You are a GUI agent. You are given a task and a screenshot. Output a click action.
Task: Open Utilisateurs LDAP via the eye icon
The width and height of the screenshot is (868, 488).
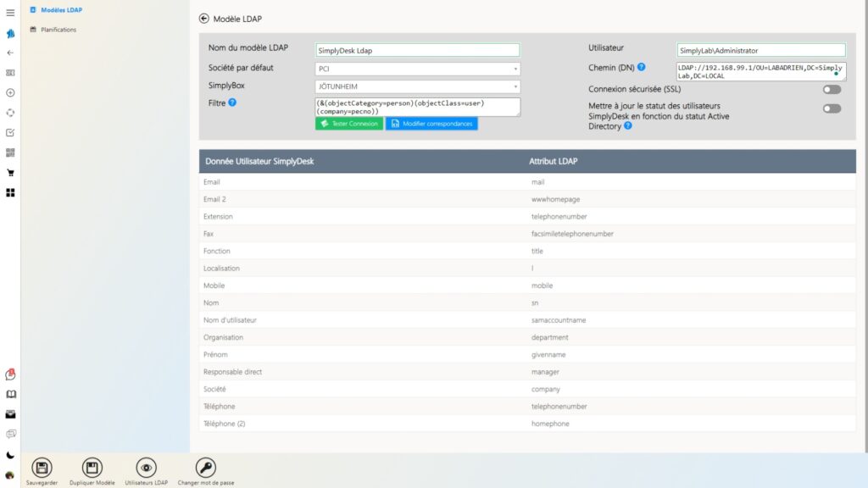tap(146, 468)
